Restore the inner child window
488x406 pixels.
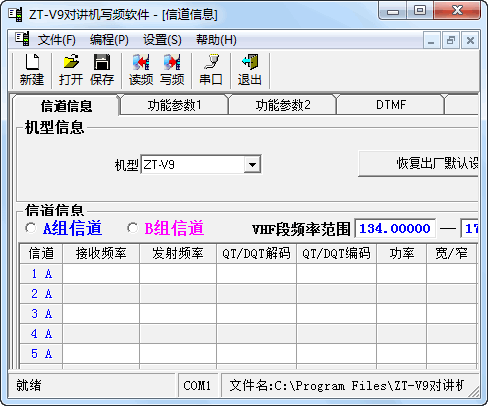(x=451, y=41)
